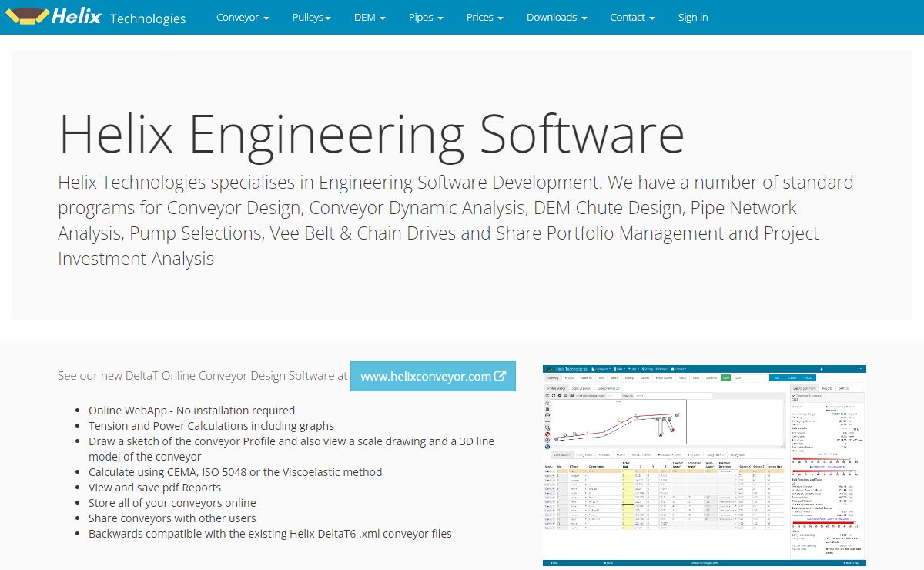Click the Helix conveyor logo icon

point(26,15)
